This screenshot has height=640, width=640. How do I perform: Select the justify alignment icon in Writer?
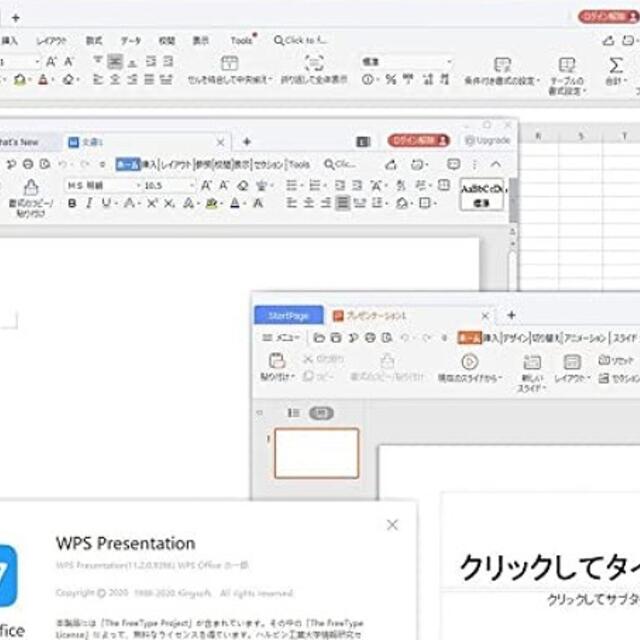click(342, 202)
